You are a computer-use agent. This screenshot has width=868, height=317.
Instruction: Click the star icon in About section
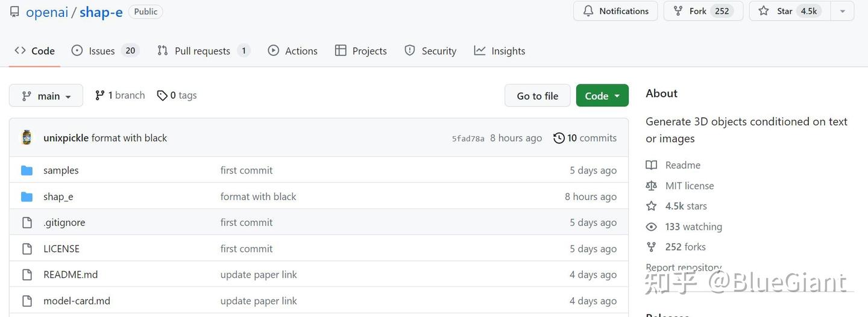651,206
